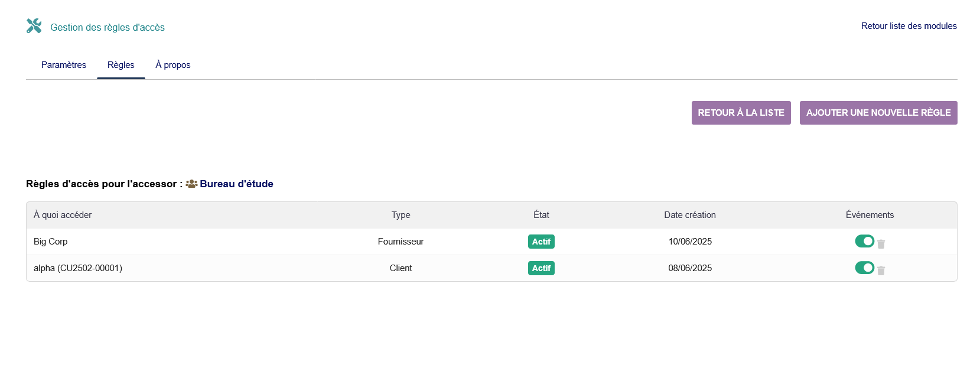Click the Actif badge for alpha
This screenshot has height=378, width=980.
tap(541, 268)
